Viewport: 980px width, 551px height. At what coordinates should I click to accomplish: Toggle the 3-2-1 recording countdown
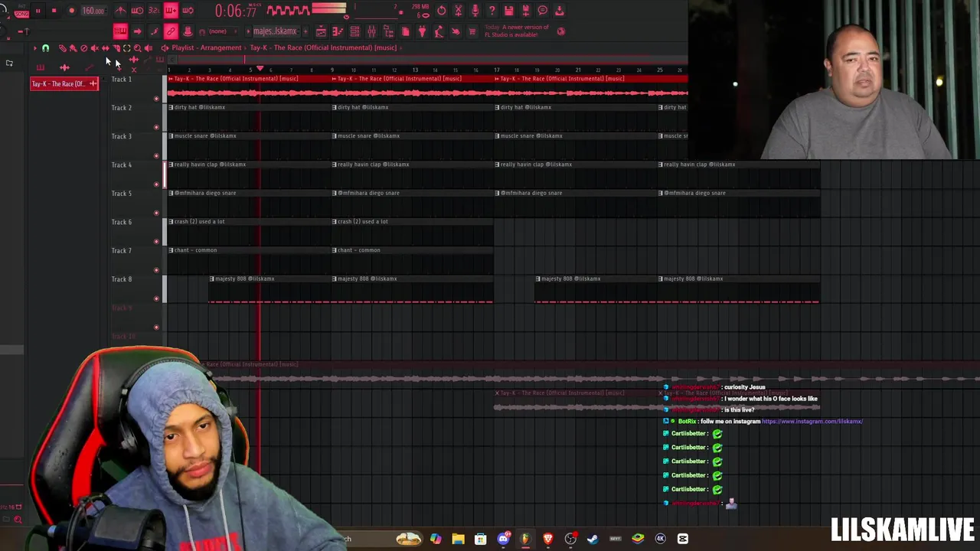(154, 11)
